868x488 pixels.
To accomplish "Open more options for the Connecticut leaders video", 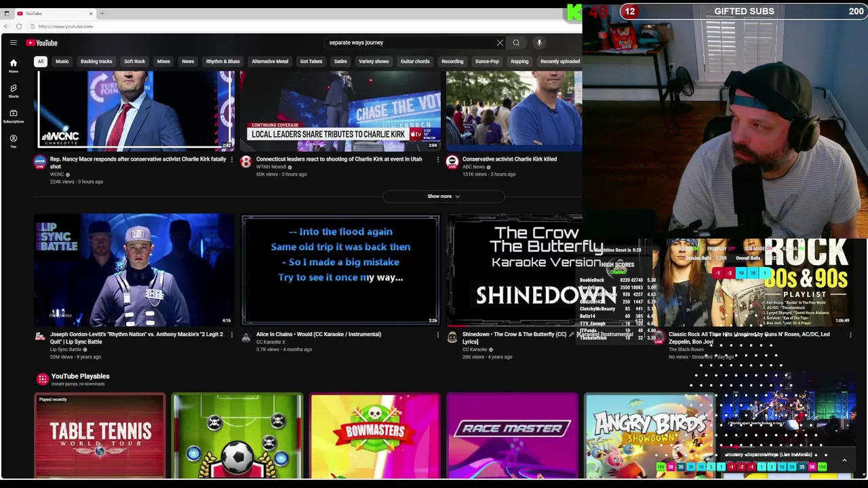I will click(x=437, y=160).
